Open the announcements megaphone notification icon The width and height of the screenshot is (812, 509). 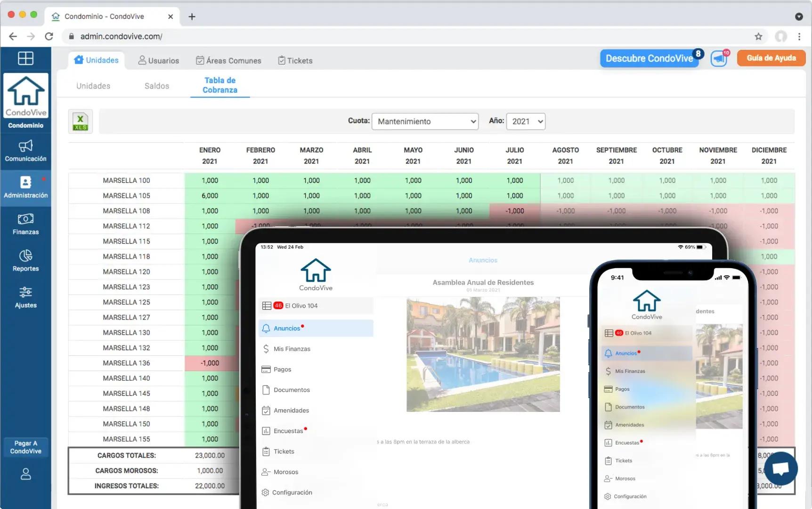pos(719,58)
